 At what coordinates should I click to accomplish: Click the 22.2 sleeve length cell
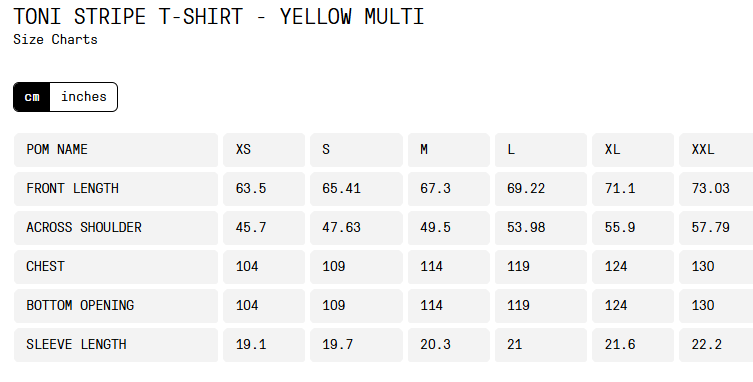pyautogui.click(x=716, y=345)
